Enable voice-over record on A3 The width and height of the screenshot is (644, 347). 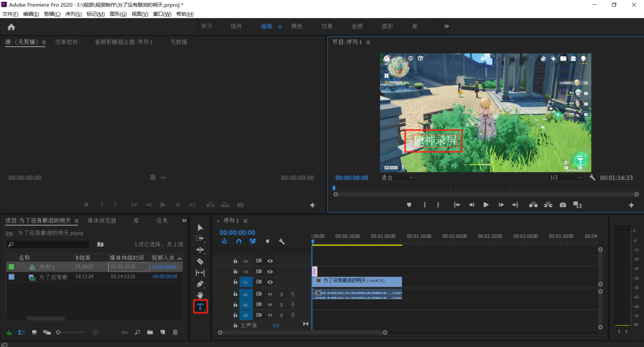pyautogui.click(x=293, y=315)
